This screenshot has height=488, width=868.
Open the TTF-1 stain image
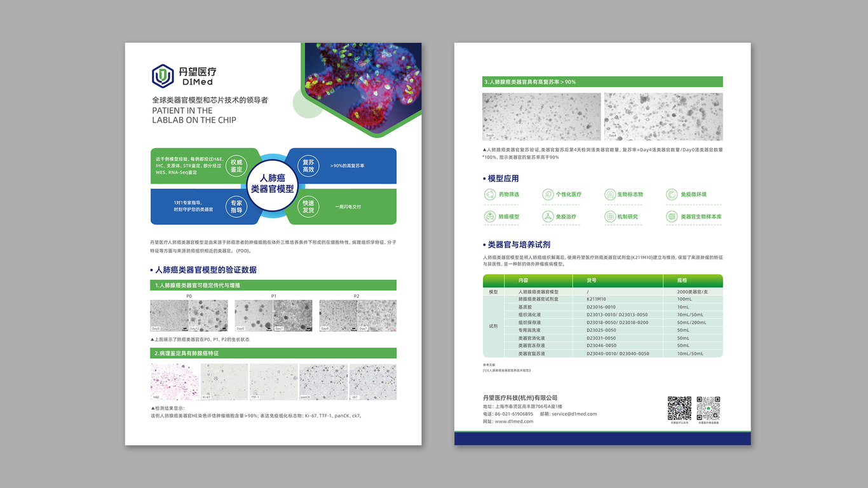point(273,381)
